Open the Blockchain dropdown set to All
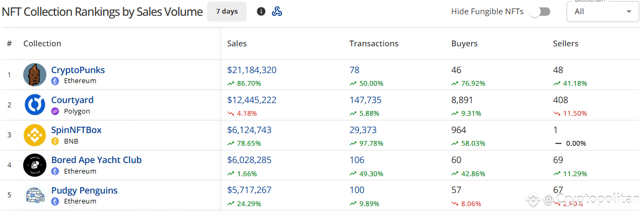 (603, 12)
